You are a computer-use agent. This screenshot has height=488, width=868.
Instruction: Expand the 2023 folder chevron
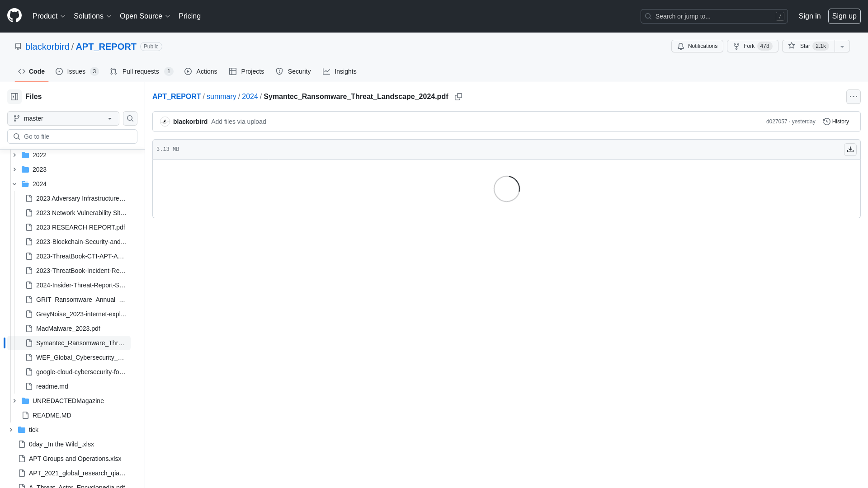(14, 169)
